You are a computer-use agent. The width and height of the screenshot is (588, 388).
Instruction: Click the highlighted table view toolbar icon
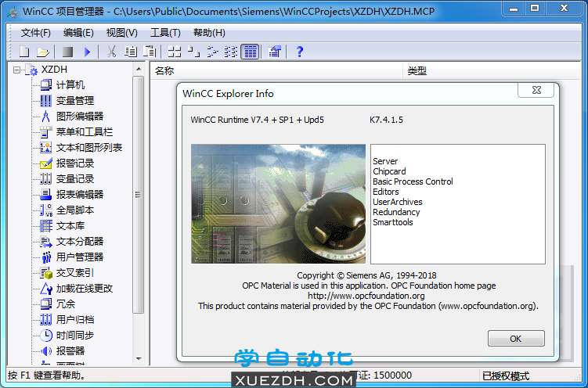[x=250, y=52]
